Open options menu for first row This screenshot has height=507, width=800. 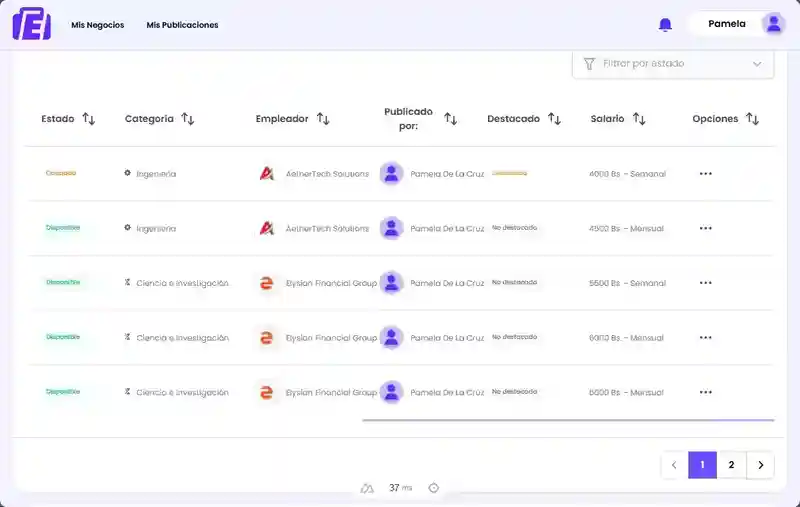[705, 174]
